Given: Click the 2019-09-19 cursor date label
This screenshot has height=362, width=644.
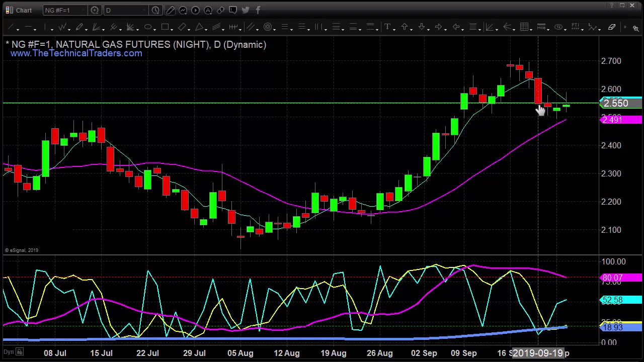Looking at the screenshot, I should 537,353.
